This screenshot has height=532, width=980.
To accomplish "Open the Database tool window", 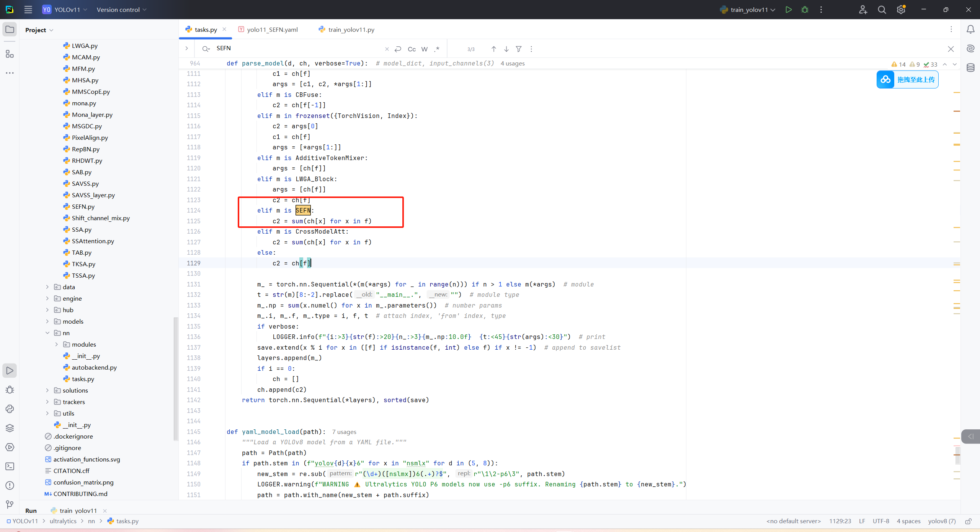I will tap(970, 68).
